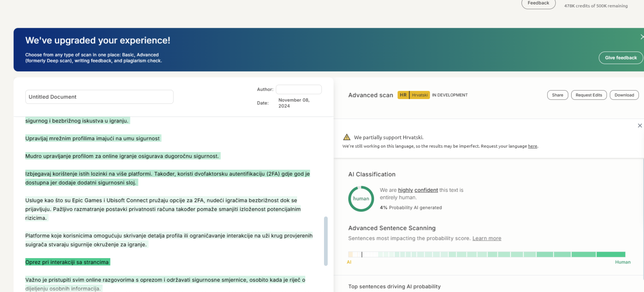Viewport: 644px width, 292px height.
Task: Click the 'Human' label under the bar
Action: [623, 262]
